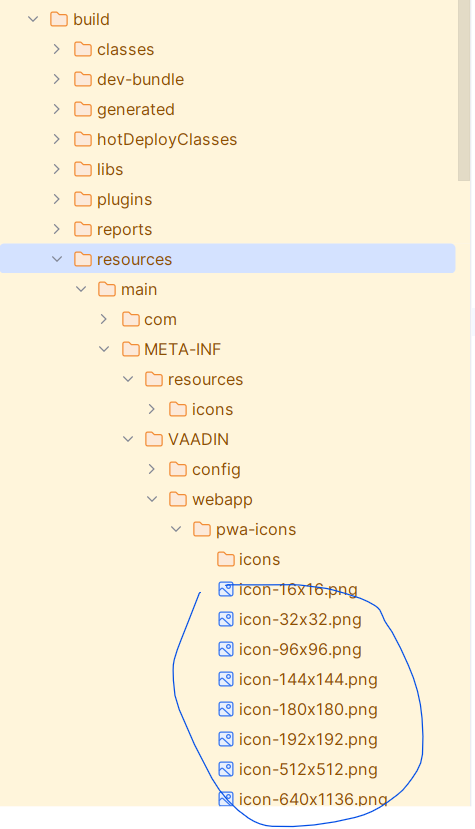Collapse the build folder chevron
The height and width of the screenshot is (829, 475).
33,20
